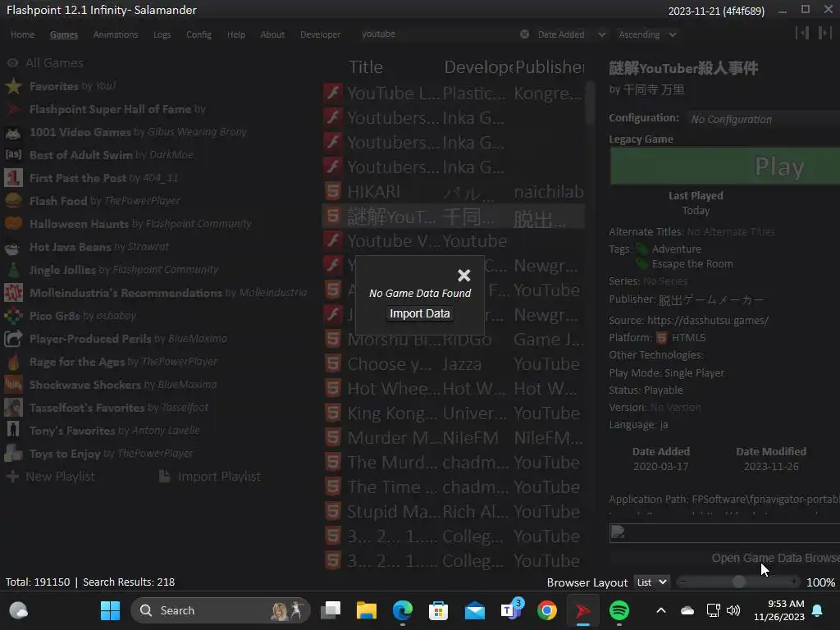This screenshot has width=840, height=630.
Task: Open the Favorites playlist star icon
Action: pos(13,86)
